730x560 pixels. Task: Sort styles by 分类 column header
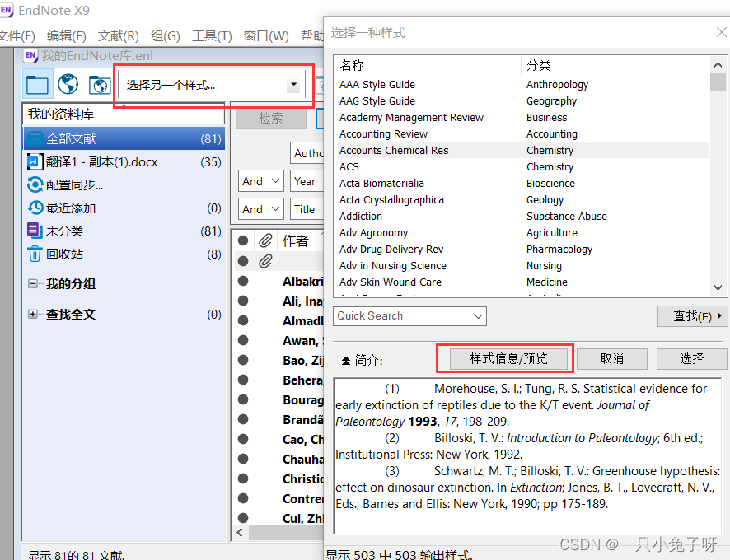[615, 65]
